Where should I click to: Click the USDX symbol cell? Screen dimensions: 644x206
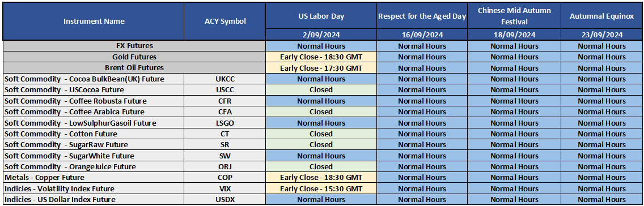(225, 199)
